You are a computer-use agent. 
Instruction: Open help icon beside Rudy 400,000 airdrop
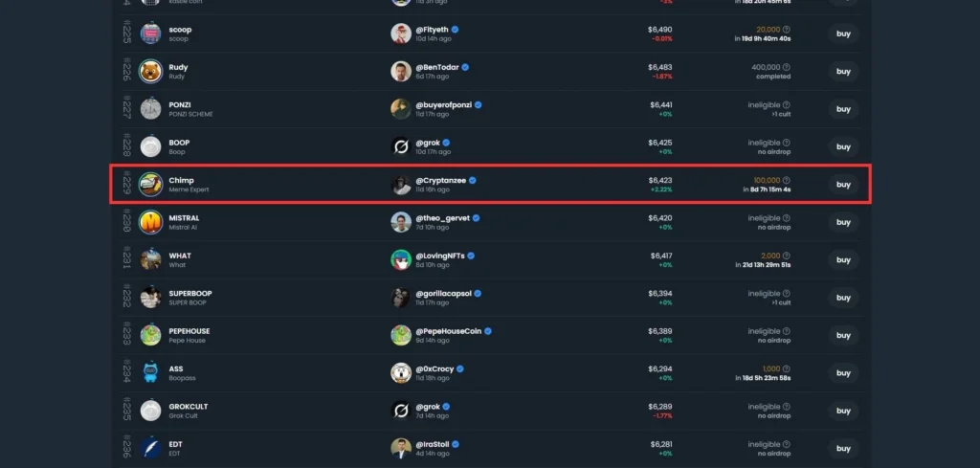[787, 67]
